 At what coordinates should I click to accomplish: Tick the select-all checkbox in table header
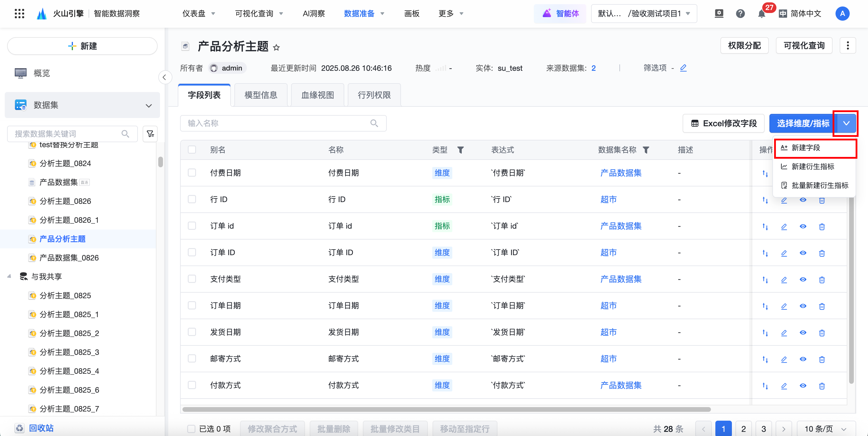click(x=192, y=150)
